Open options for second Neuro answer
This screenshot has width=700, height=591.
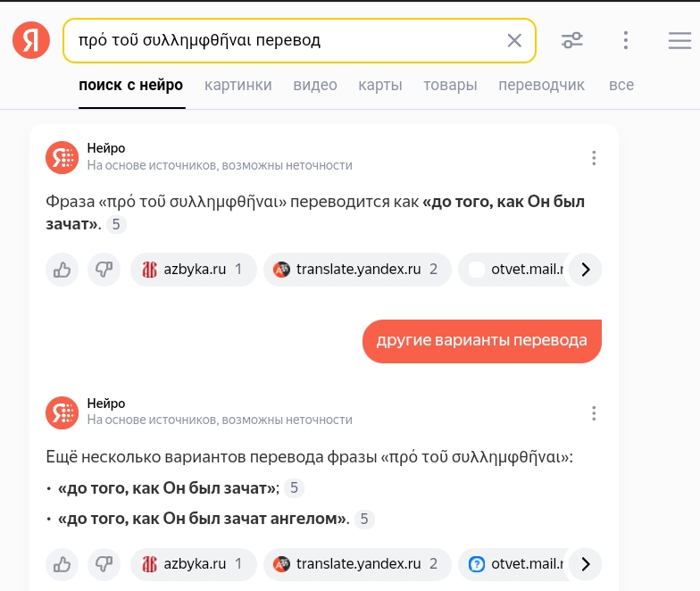[x=594, y=413]
